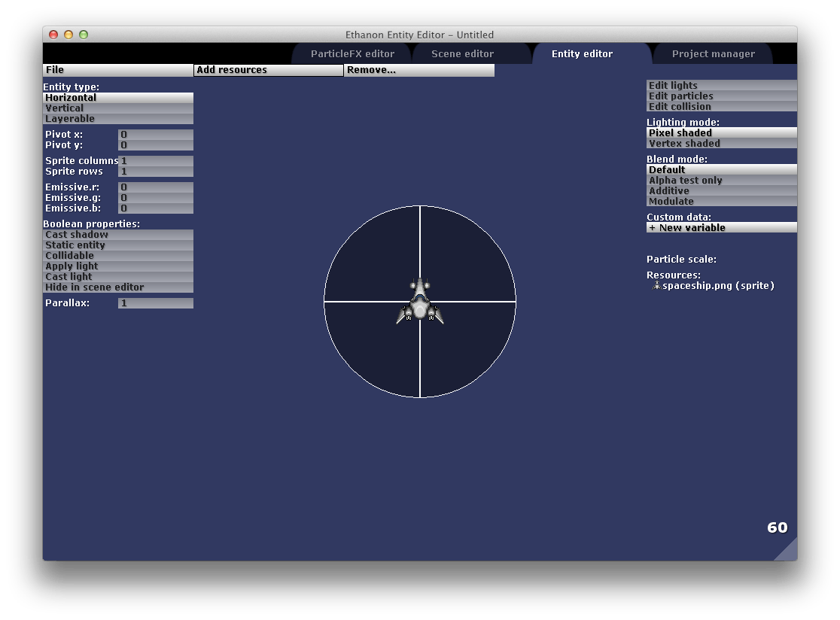The image size is (840, 620).
Task: Switch to the ParticleFX editor tab
Action: pyautogui.click(x=352, y=54)
